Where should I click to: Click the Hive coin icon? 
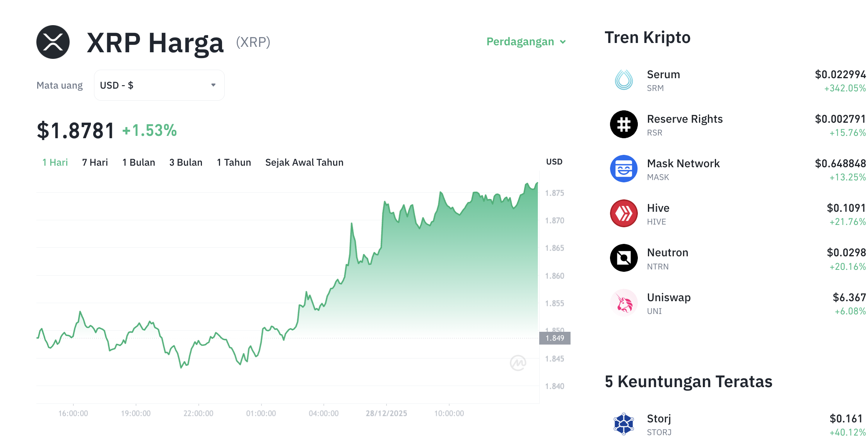click(623, 213)
